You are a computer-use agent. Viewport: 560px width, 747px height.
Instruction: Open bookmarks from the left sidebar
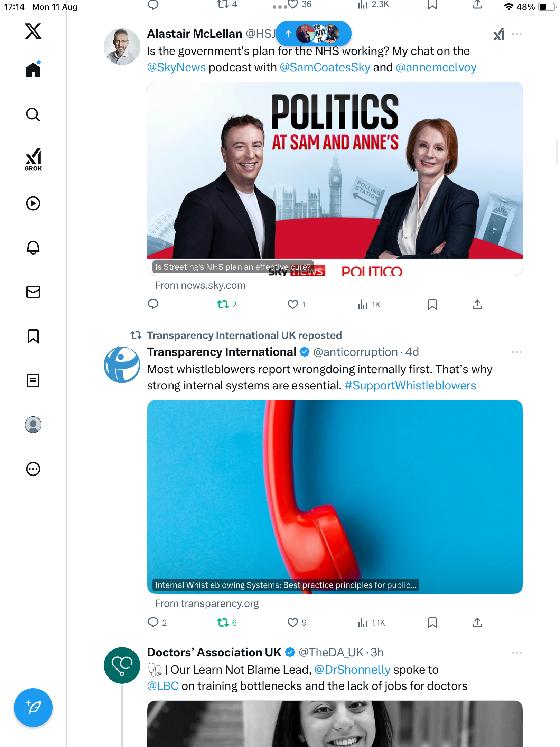(33, 336)
